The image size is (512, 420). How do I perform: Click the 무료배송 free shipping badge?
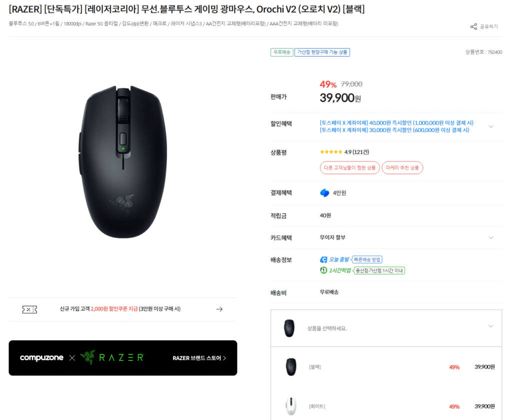[281, 52]
